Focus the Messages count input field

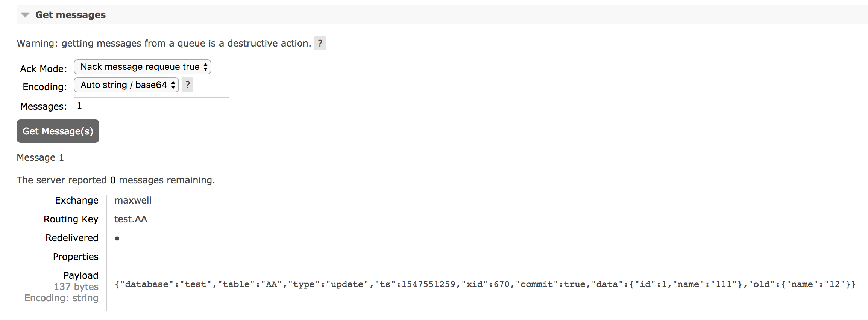[151, 105]
